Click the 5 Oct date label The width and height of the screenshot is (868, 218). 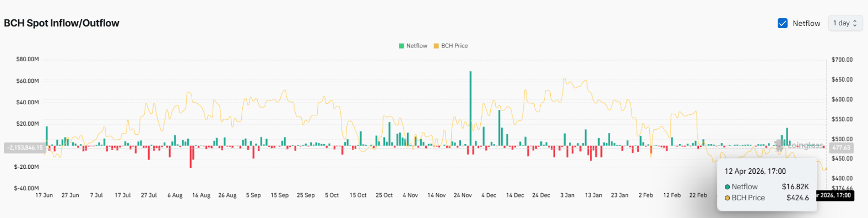332,195
